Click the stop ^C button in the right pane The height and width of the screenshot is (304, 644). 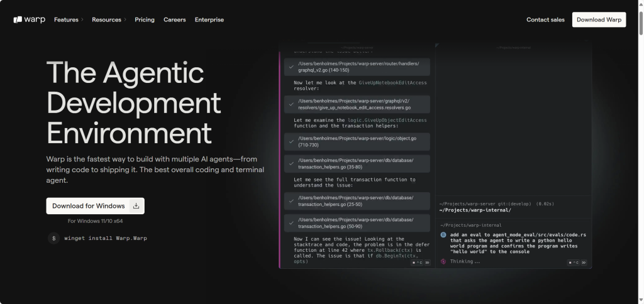click(x=574, y=263)
